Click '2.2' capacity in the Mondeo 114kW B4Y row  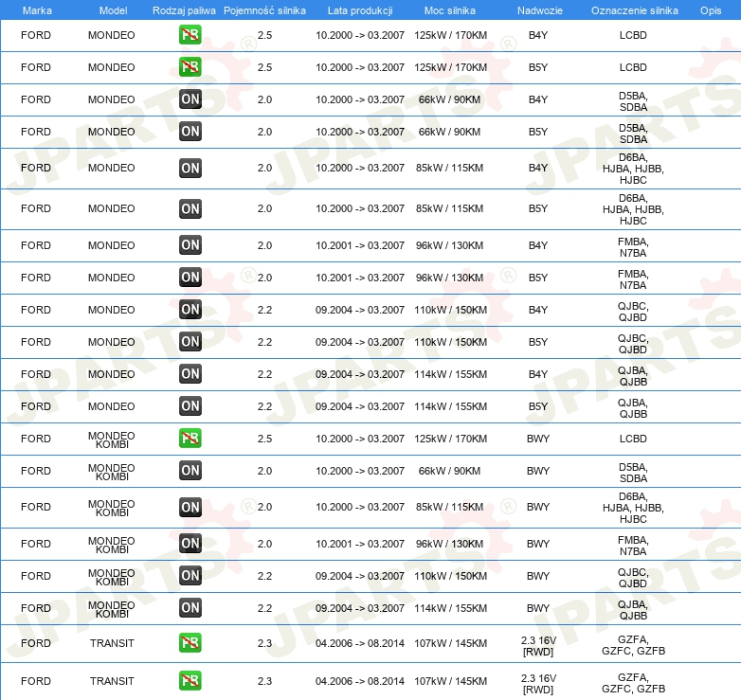(x=264, y=374)
